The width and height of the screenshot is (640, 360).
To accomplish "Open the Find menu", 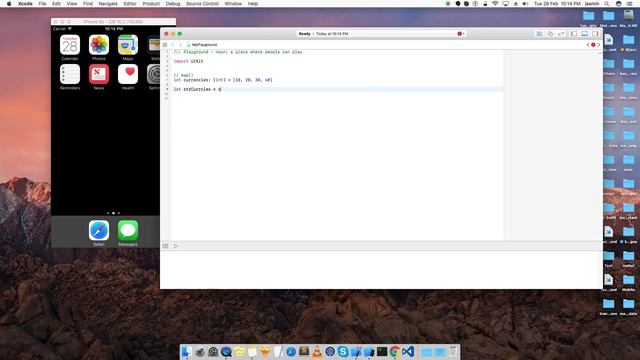I will (88, 4).
